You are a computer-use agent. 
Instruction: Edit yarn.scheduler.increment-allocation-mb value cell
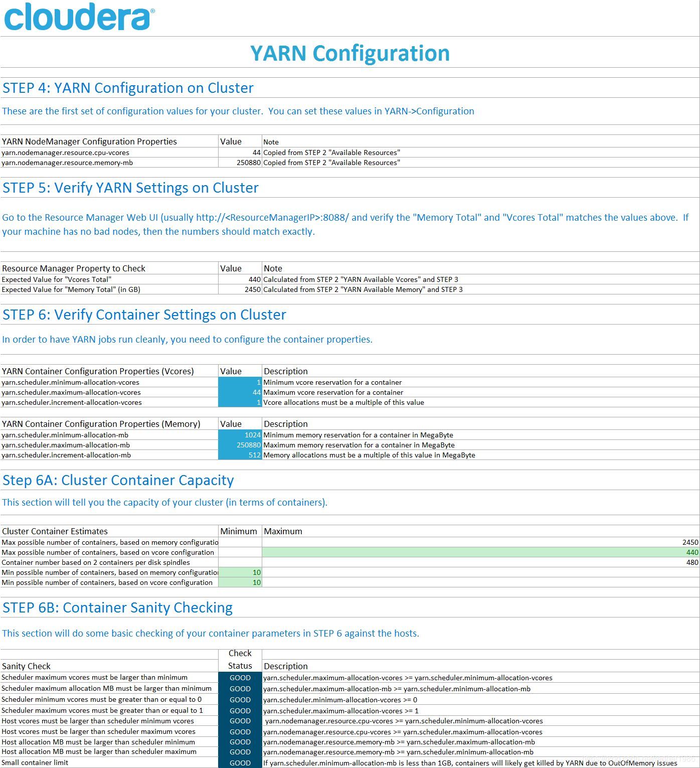click(x=240, y=455)
